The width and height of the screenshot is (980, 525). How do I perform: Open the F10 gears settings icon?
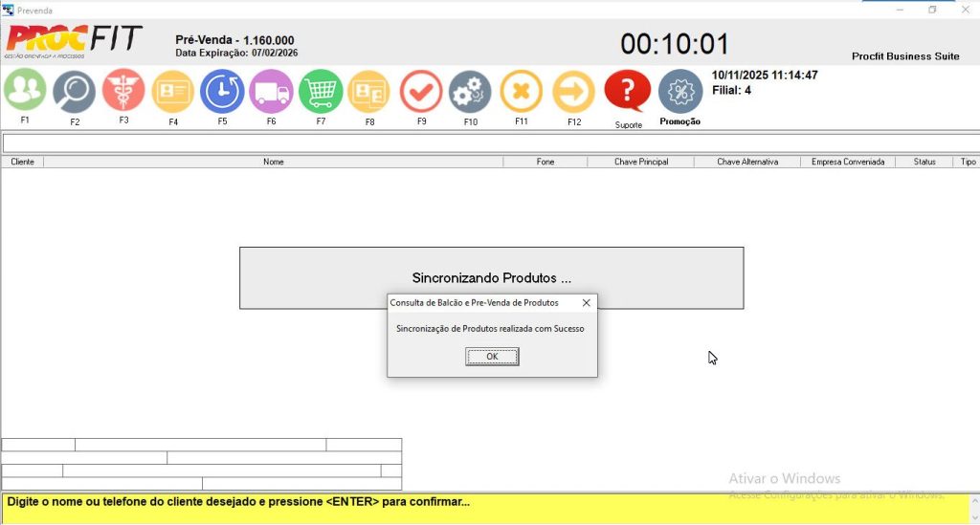(x=470, y=92)
